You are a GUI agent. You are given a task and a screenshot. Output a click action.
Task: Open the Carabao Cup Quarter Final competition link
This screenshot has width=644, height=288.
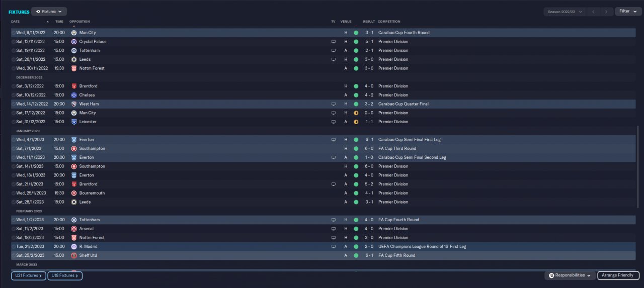(405, 104)
